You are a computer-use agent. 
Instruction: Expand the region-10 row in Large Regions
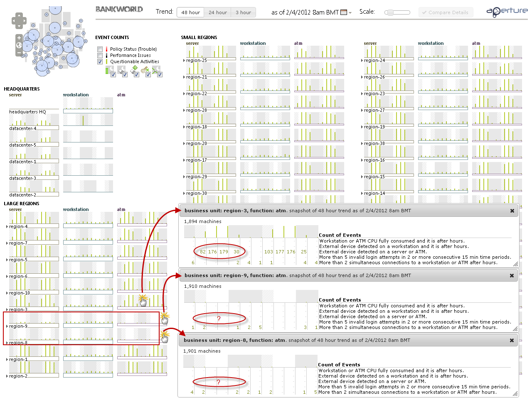point(7,293)
